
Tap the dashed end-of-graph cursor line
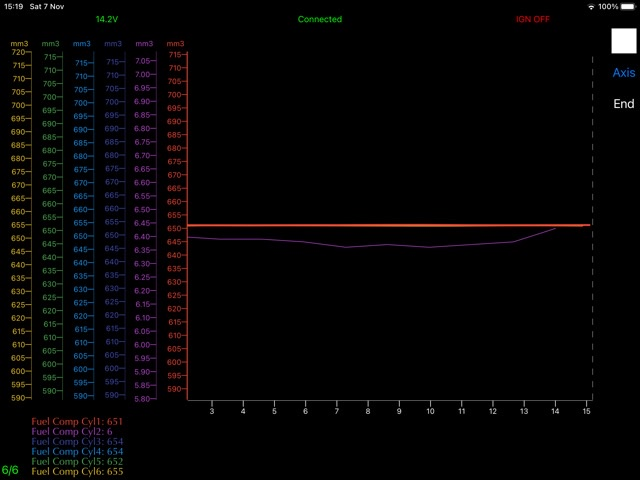(x=592, y=228)
